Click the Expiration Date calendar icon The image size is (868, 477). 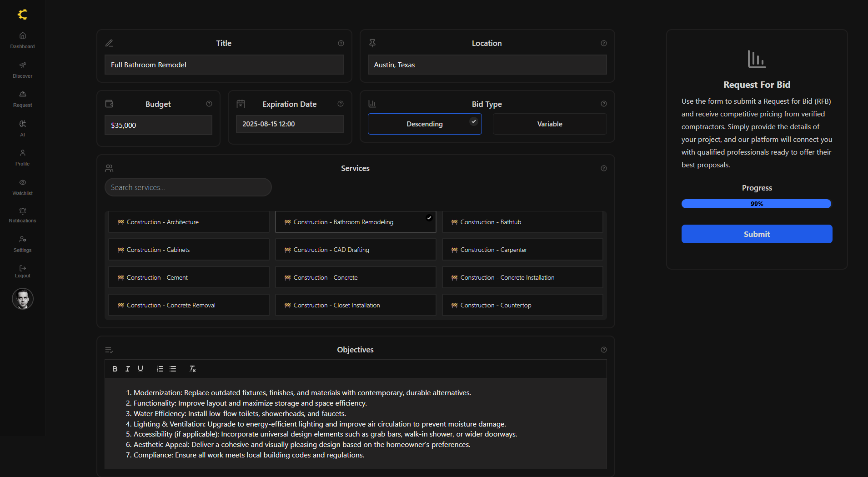[x=241, y=104]
